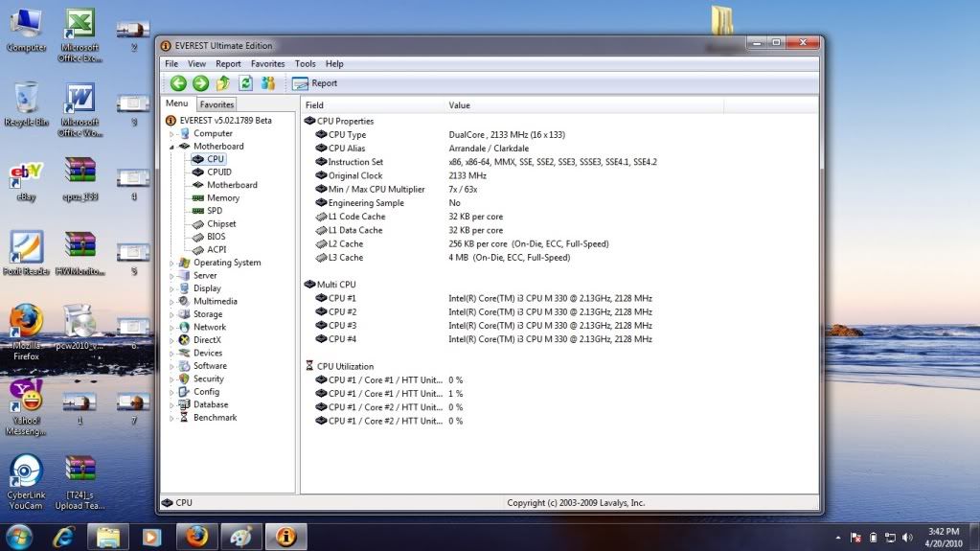Open the users icon in toolbar
This screenshot has height=551, width=980.
[268, 83]
